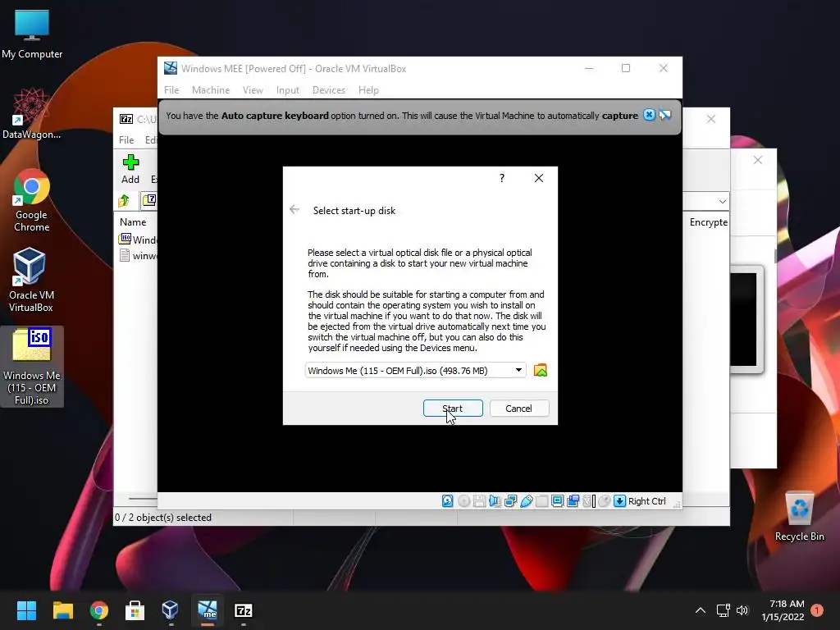The image size is (840, 630).
Task: Switch to 7-Zip in the taskbar
Action: tap(243, 610)
